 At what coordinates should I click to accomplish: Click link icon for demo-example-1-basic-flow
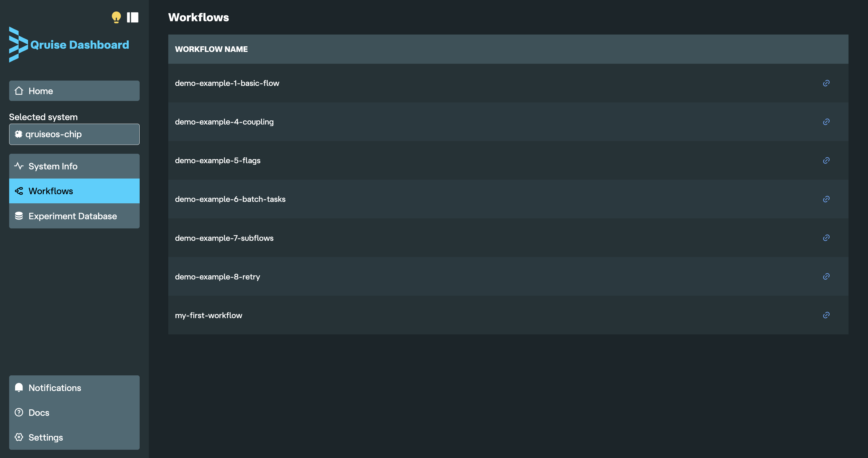[826, 83]
